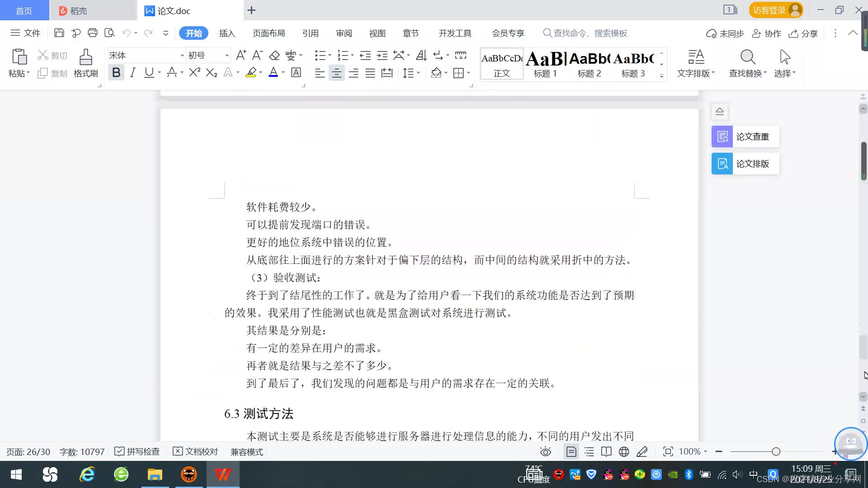Toggle Bold formatting button
Screen dimensions: 868x488
pos(116,73)
